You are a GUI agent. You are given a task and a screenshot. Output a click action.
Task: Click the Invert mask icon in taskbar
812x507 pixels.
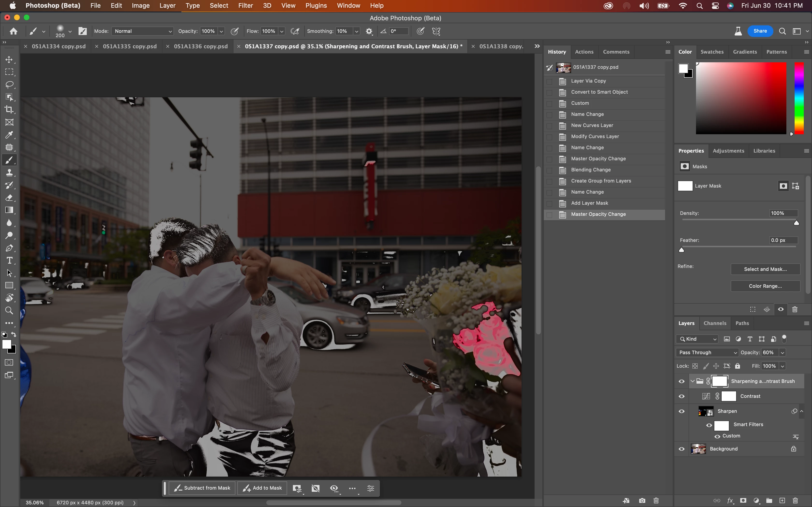[x=315, y=488]
